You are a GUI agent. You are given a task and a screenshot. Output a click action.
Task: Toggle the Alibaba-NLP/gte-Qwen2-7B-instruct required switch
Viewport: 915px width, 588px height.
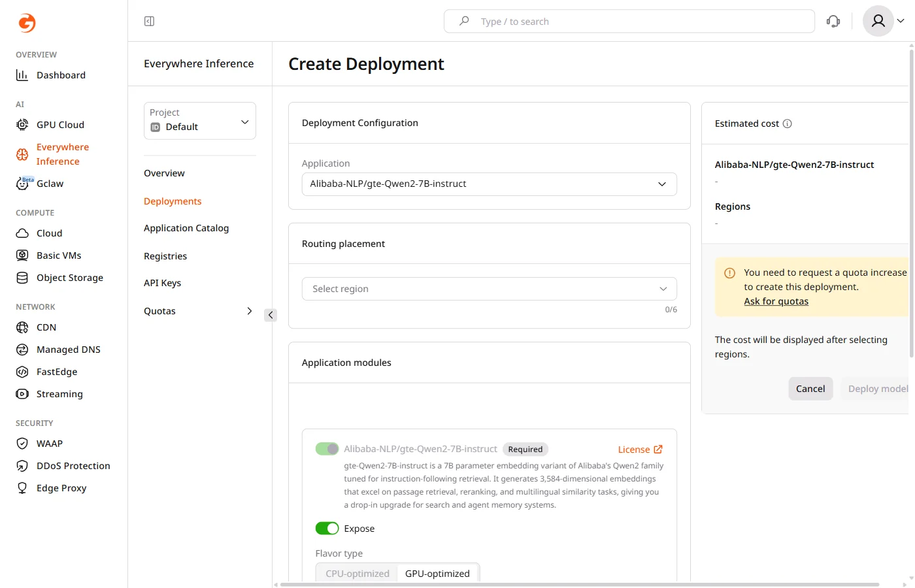point(327,449)
